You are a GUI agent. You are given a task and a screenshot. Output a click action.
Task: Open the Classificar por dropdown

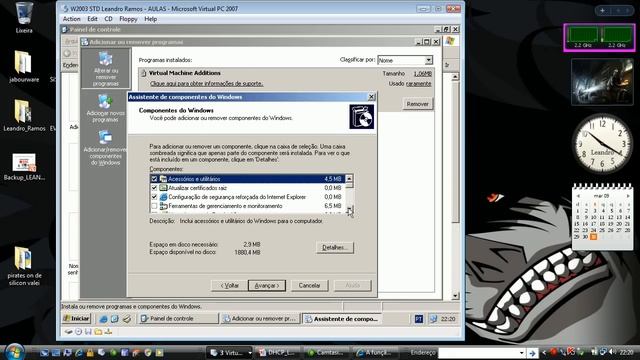tap(429, 60)
